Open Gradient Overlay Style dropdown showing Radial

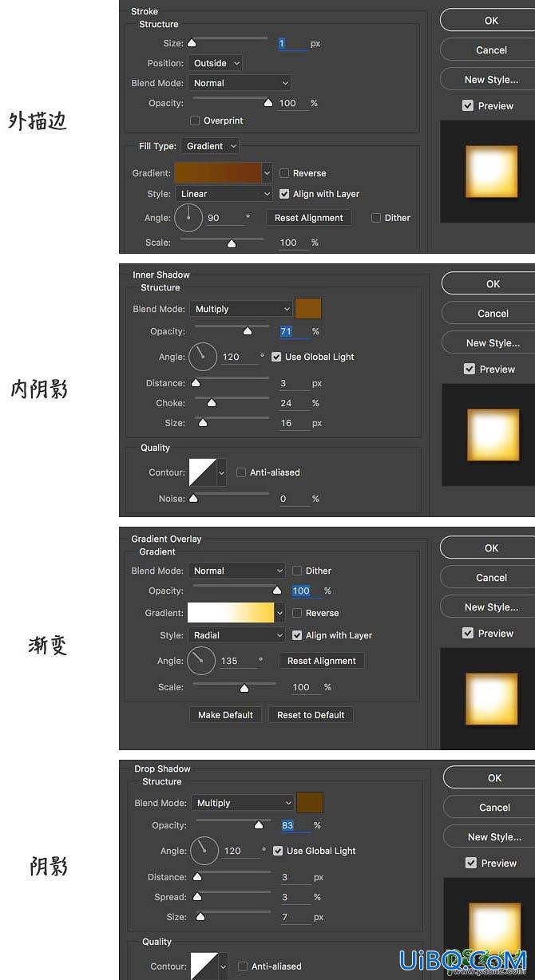[236, 635]
